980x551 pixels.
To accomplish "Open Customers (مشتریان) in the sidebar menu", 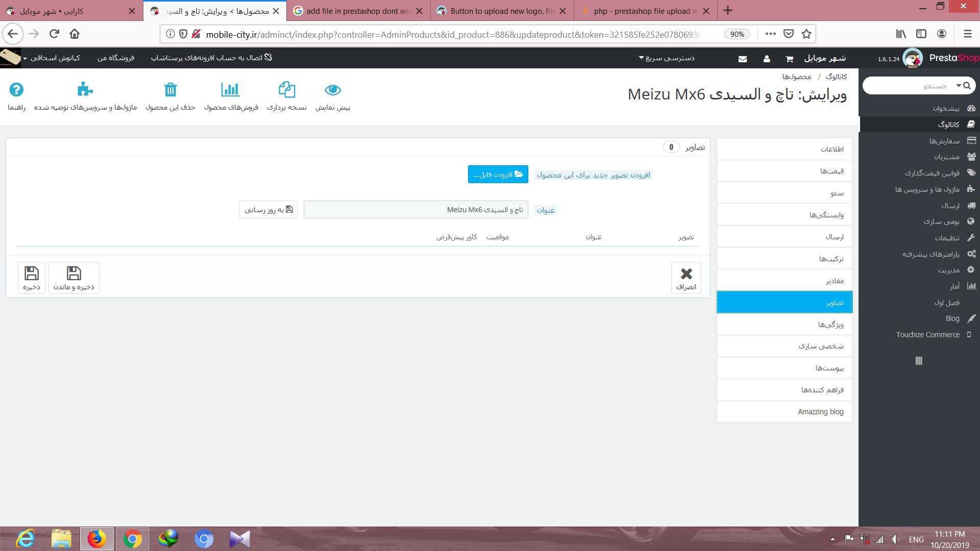I will click(919, 157).
